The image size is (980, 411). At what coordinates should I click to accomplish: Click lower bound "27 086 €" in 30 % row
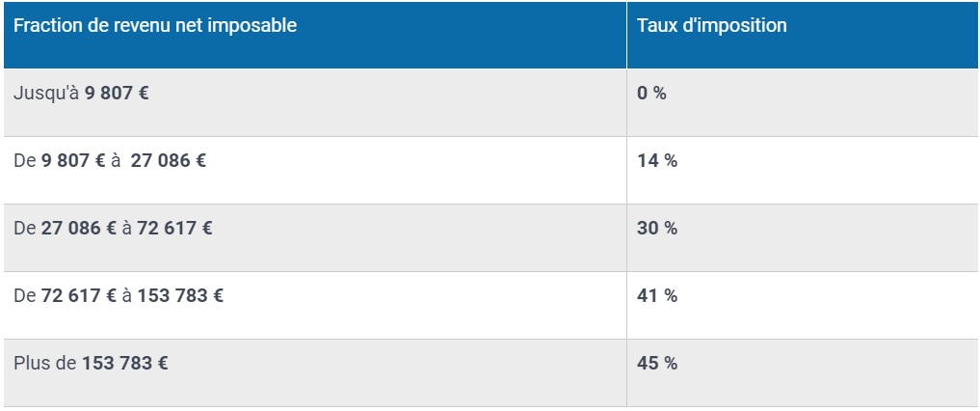coord(79,229)
